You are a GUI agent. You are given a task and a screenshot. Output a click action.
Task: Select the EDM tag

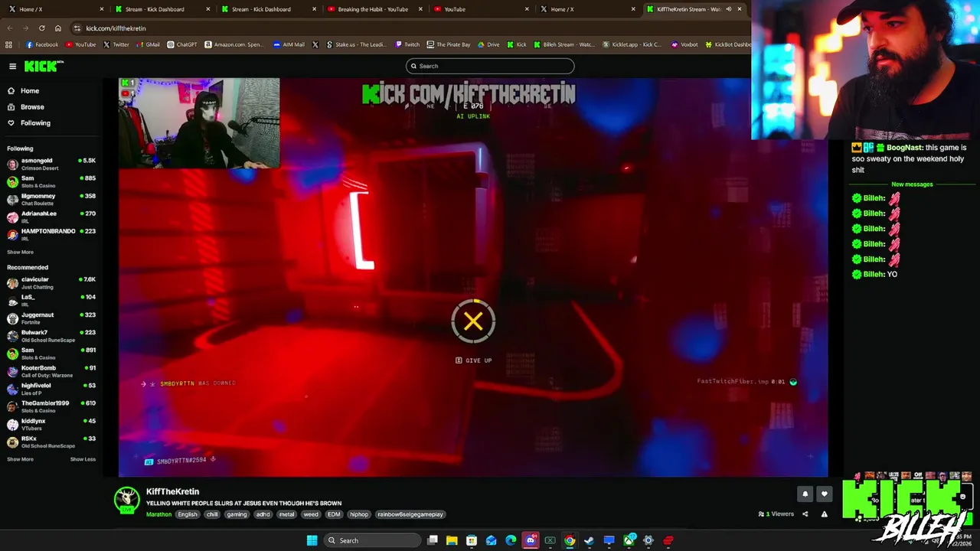[x=334, y=514]
